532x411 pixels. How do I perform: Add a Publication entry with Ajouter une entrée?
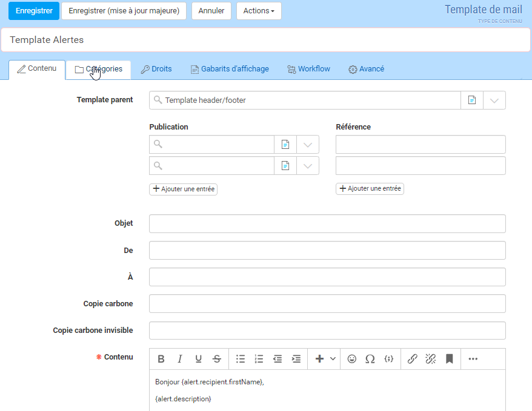pos(183,189)
